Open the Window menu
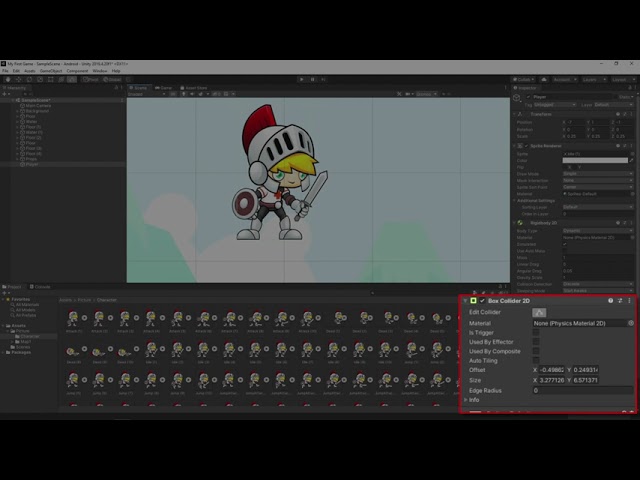Screen dimensions: 640x480 (x=100, y=71)
